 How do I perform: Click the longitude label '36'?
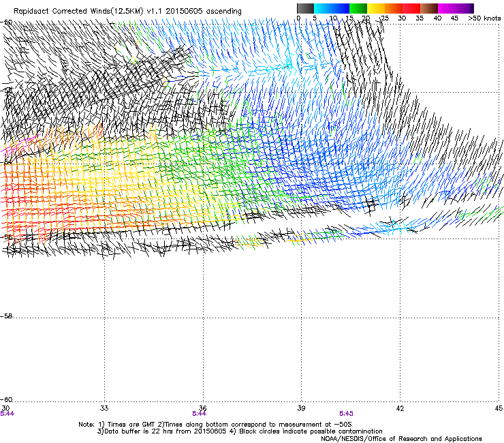click(x=203, y=408)
